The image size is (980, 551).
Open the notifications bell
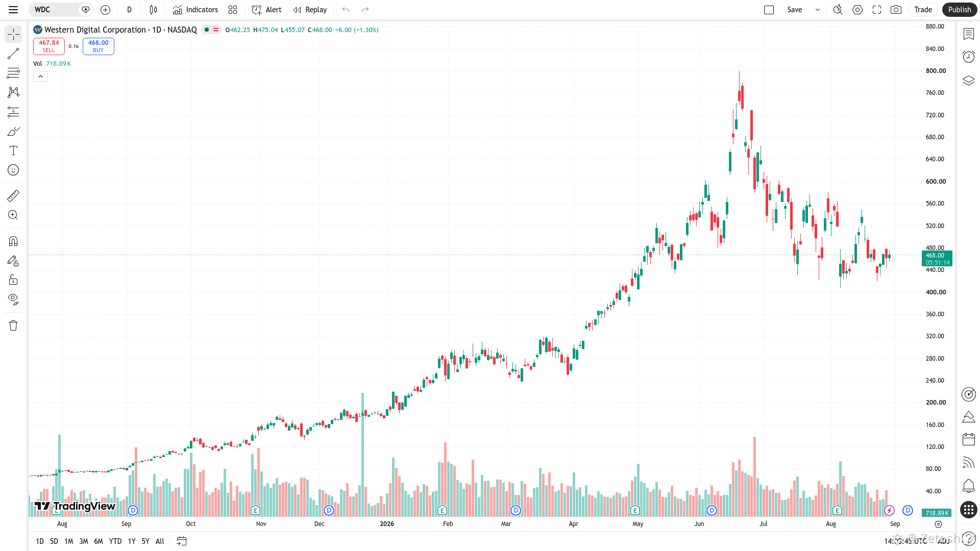tap(968, 486)
